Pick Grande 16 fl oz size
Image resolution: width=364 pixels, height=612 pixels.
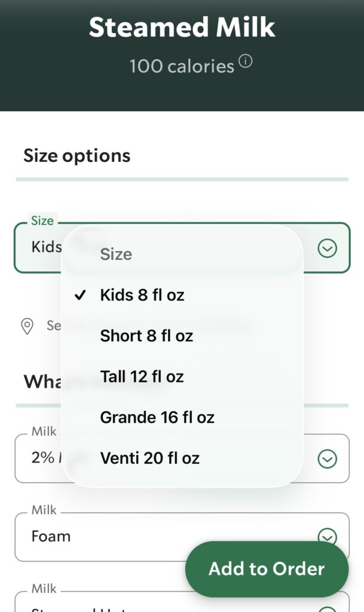click(157, 417)
